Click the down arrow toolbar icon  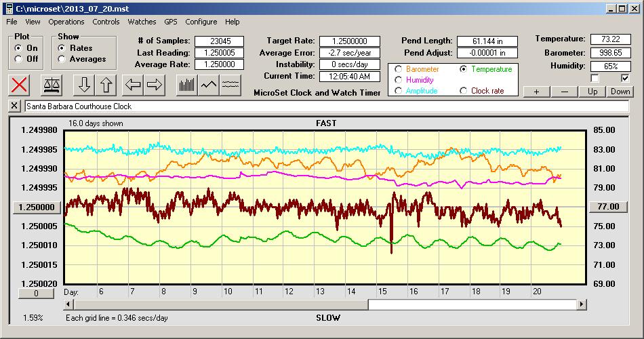coord(84,85)
